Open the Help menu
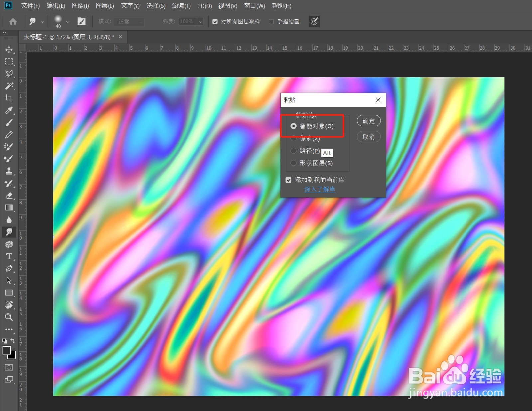This screenshot has width=532, height=411. click(x=282, y=6)
